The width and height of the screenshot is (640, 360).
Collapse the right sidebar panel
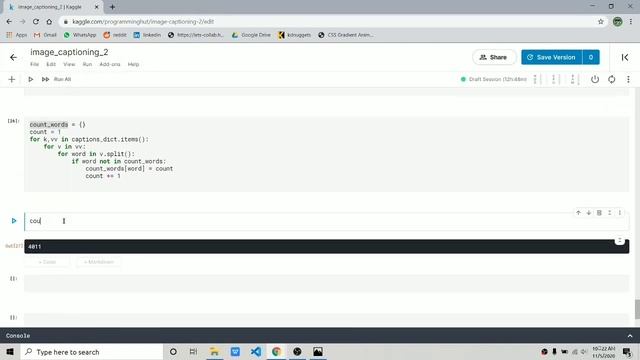coord(625,58)
